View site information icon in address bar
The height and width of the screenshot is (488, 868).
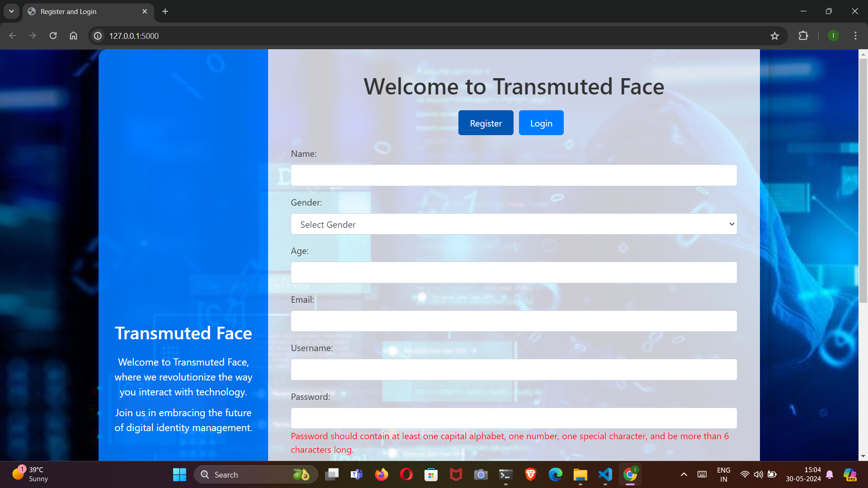(x=98, y=36)
